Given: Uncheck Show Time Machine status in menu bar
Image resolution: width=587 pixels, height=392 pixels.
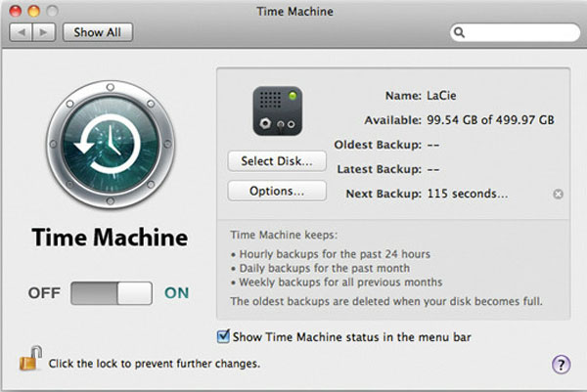Looking at the screenshot, I should 223,337.
